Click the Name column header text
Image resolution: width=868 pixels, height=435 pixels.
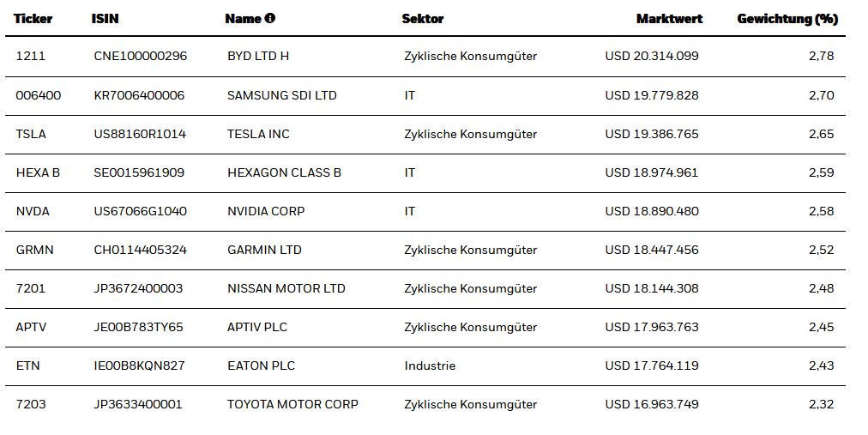click(x=242, y=19)
